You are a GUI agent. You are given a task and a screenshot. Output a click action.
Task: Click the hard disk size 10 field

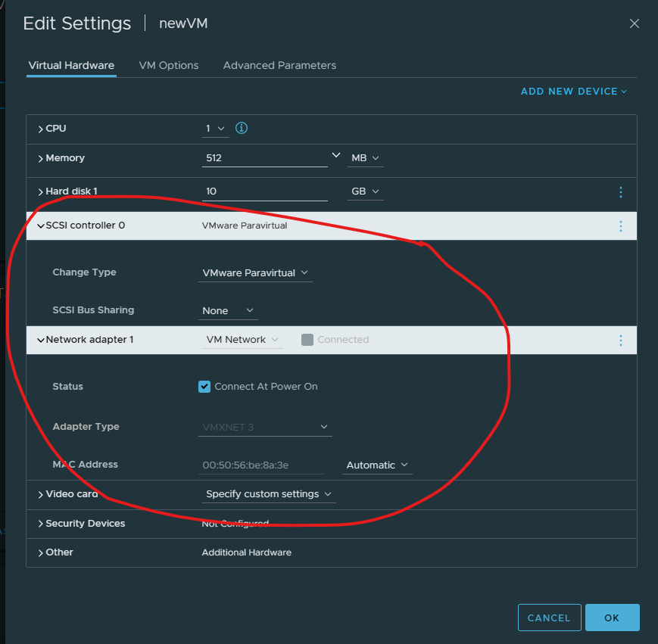(x=264, y=191)
